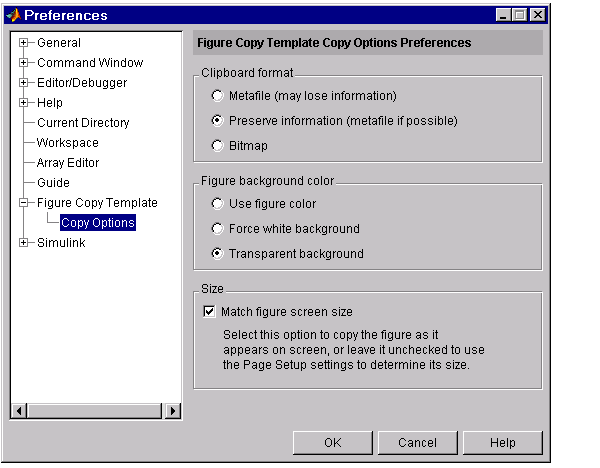Select Metafile clipboard format option
600x468 pixels.
tap(218, 96)
